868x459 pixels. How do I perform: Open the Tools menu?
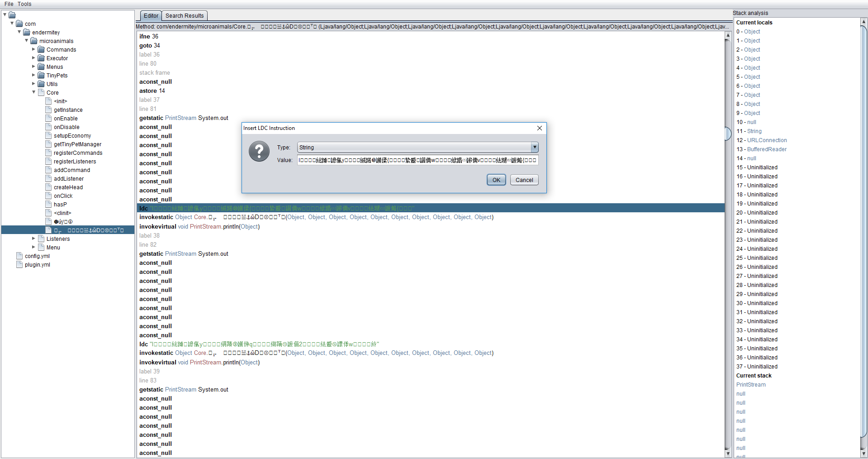tap(24, 4)
